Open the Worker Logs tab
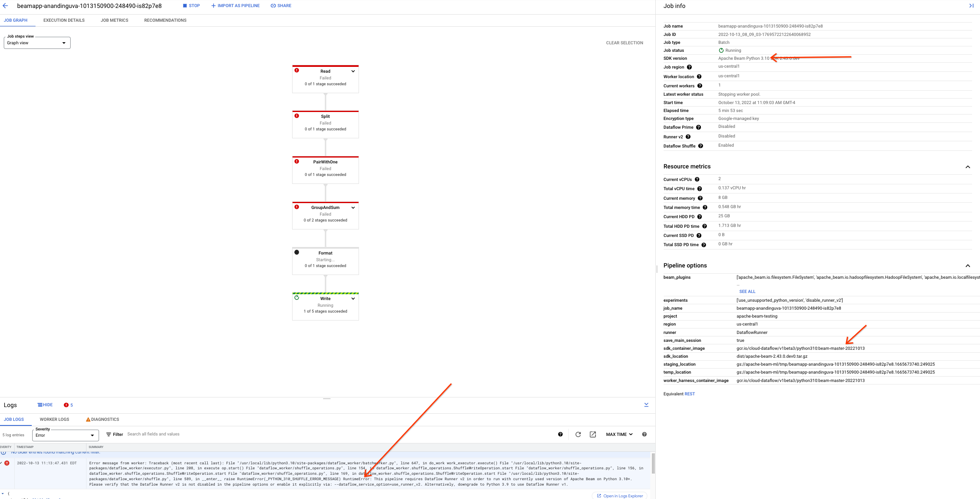The image size is (980, 499). (x=54, y=420)
